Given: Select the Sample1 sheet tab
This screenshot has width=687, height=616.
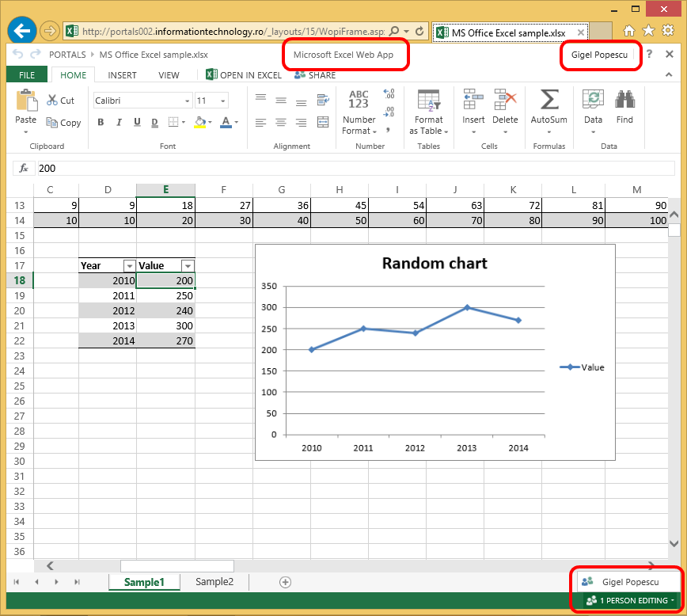Looking at the screenshot, I should [x=144, y=582].
